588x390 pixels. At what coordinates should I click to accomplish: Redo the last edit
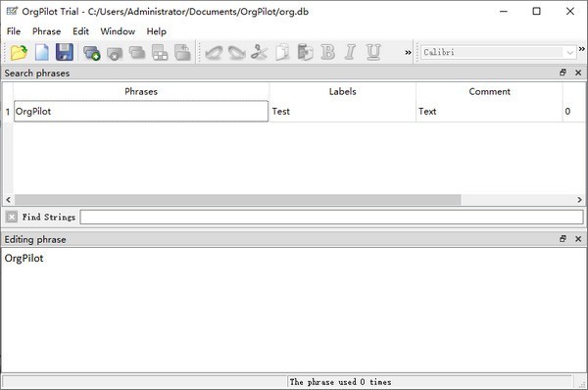click(x=236, y=53)
